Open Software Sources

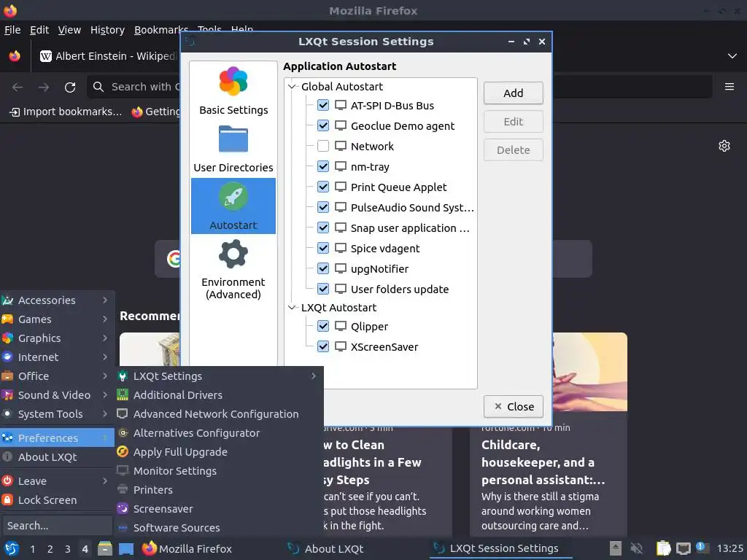[219, 528]
